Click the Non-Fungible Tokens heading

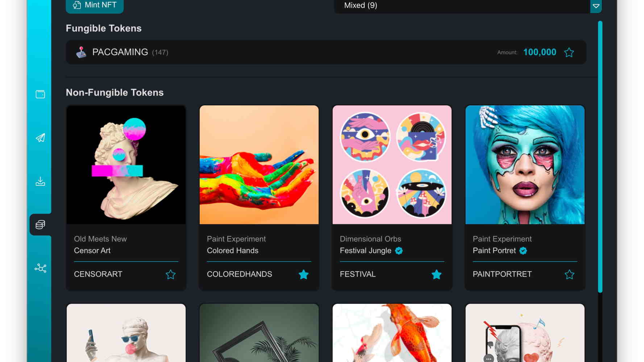tap(115, 93)
